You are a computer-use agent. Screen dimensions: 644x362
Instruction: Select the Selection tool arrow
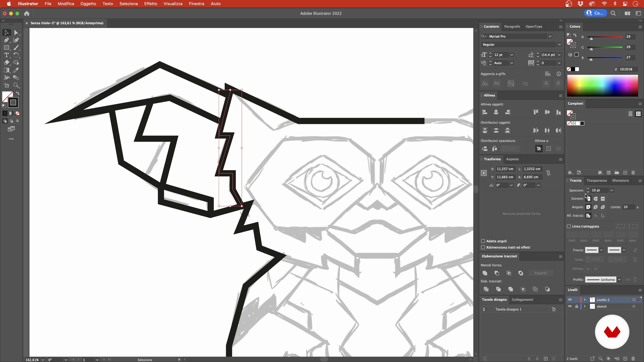tap(7, 33)
